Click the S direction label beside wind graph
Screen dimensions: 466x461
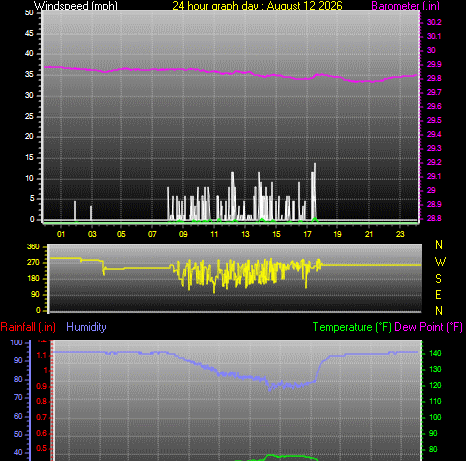click(439, 278)
